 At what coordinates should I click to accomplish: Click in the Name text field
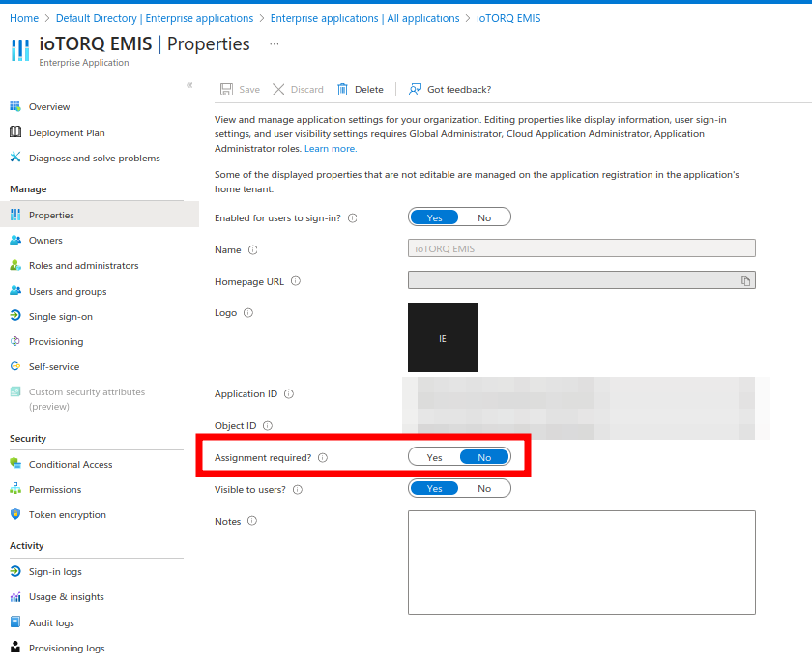(x=582, y=248)
